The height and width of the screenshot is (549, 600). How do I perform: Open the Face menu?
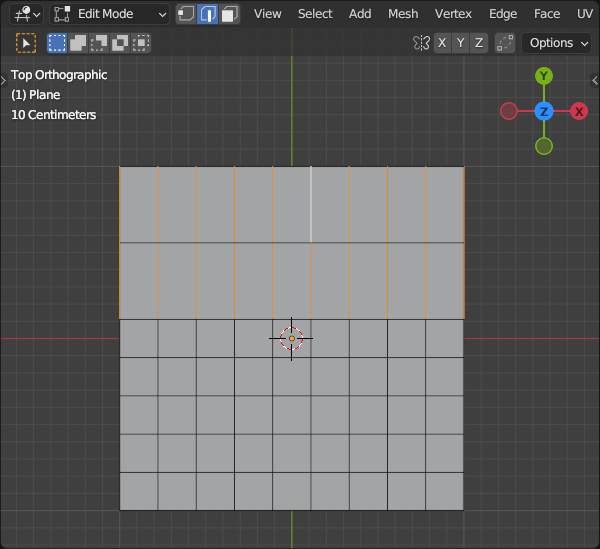(x=547, y=14)
